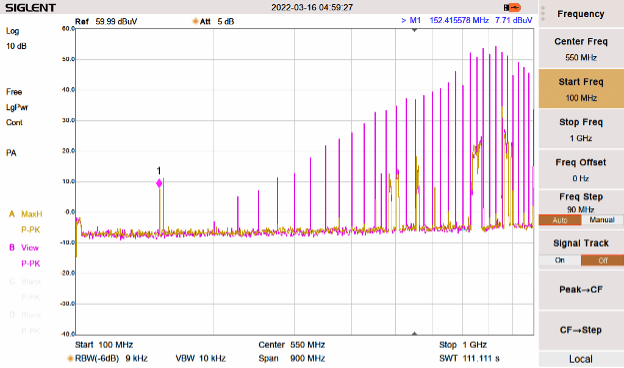Image resolution: width=624 pixels, height=368 pixels.
Task: Turn Signal Track On
Action: [x=560, y=260]
